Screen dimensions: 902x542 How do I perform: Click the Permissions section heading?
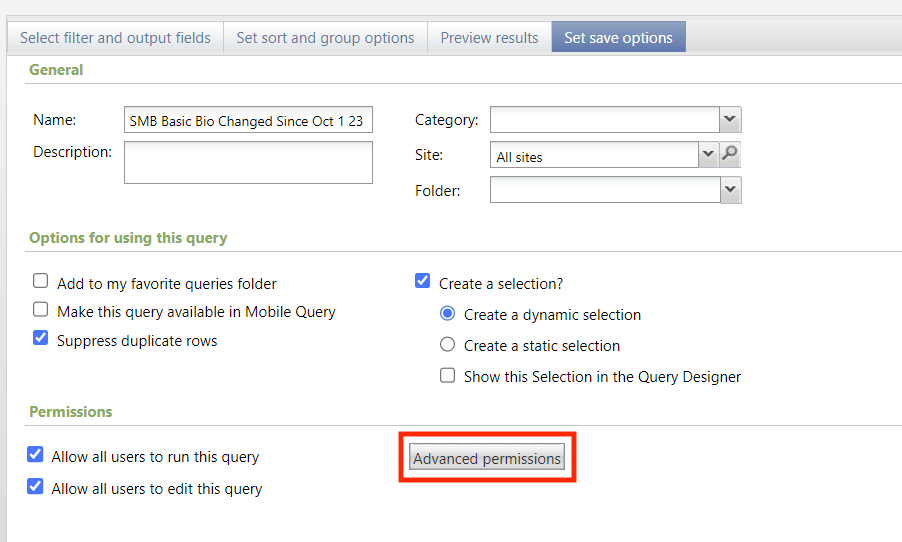click(x=71, y=412)
